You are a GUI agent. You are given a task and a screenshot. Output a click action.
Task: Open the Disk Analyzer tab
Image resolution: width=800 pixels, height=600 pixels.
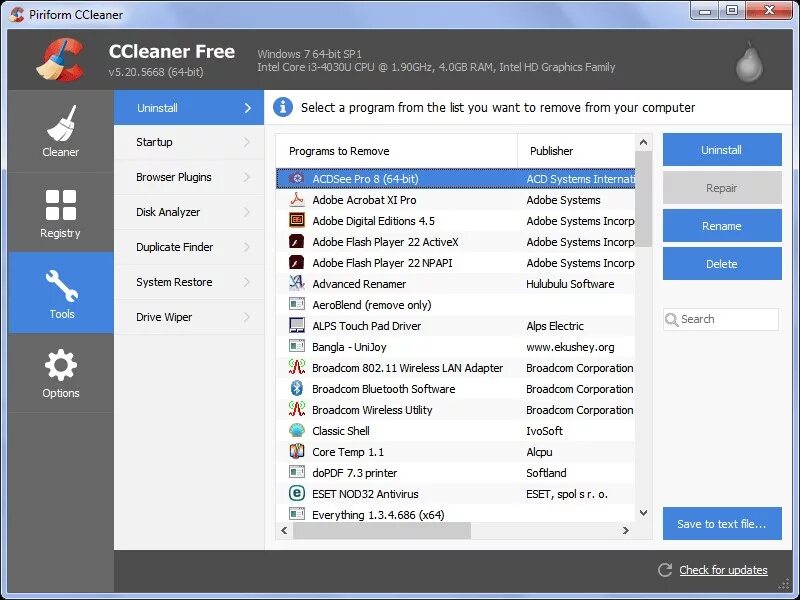pyautogui.click(x=189, y=212)
